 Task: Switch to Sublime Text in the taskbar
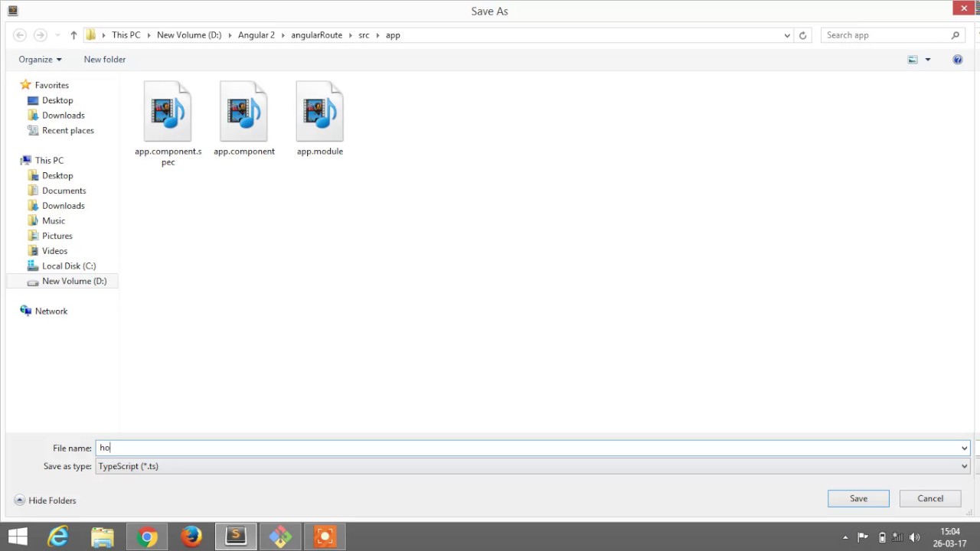pyautogui.click(x=236, y=537)
